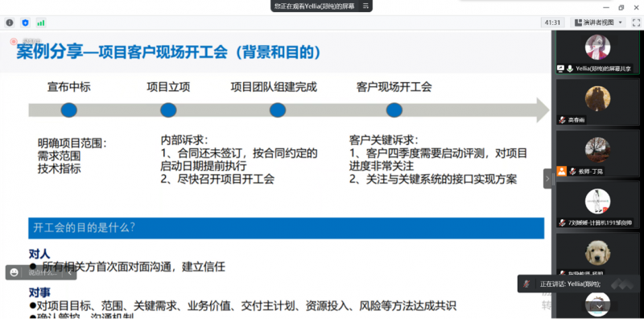Click the 宣布中标 timeline dot
Viewport: 644px width, 319px height.
click(x=68, y=110)
